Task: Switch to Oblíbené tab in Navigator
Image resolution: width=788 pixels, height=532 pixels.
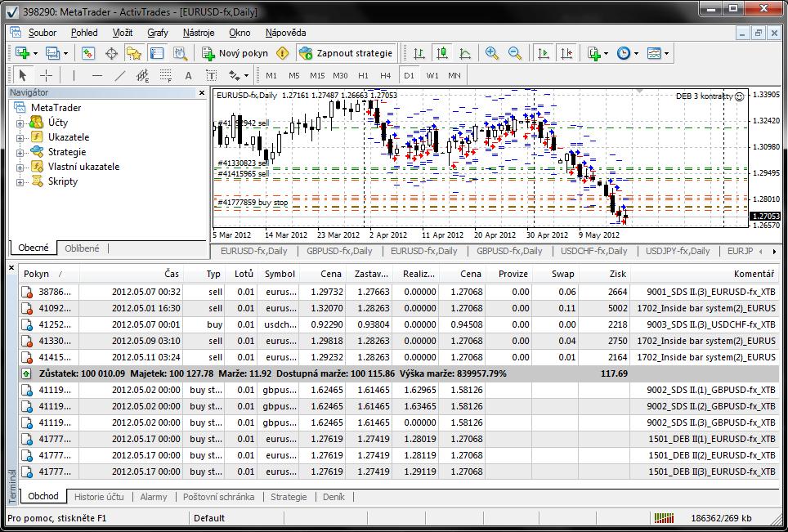Action: (x=82, y=248)
